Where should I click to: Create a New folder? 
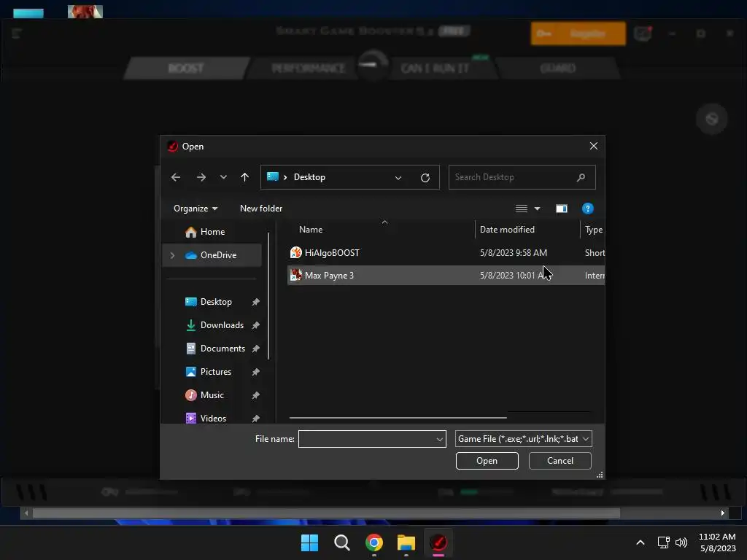click(x=261, y=209)
